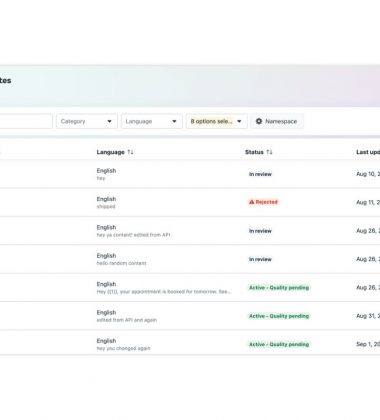
Task: Sort table by Language column arrows
Action: pos(130,152)
